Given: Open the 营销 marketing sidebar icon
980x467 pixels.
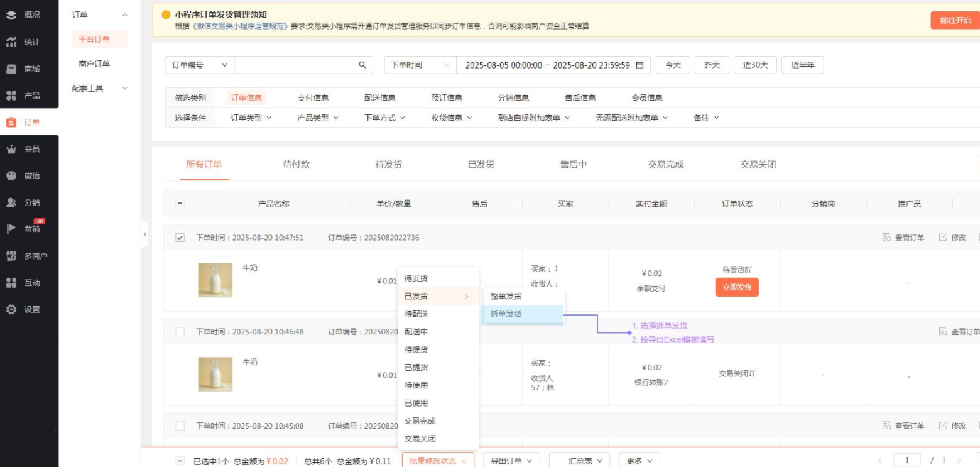Looking at the screenshot, I should tap(11, 229).
